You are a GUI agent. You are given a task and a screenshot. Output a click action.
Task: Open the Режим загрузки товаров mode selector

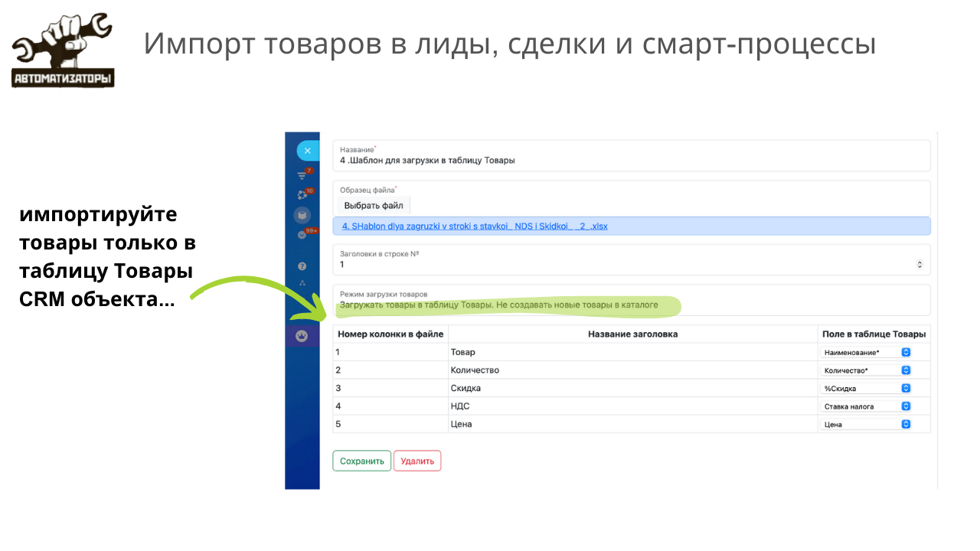point(632,300)
